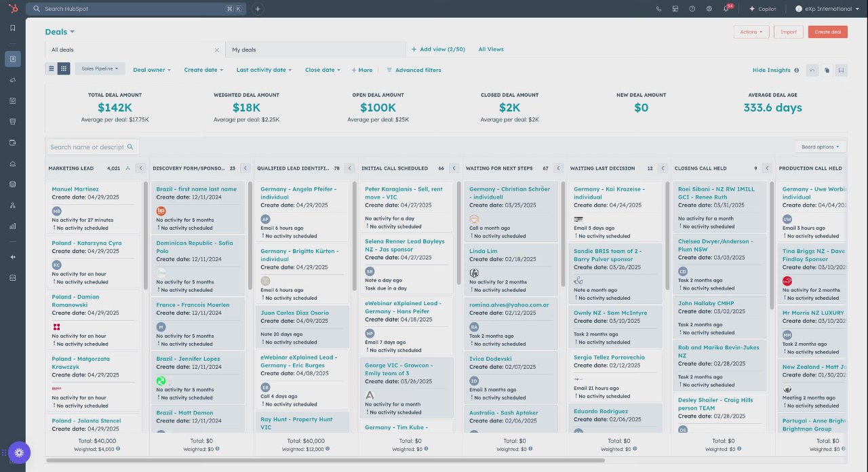Click the clone view icon
The image size is (868, 472).
click(x=827, y=70)
